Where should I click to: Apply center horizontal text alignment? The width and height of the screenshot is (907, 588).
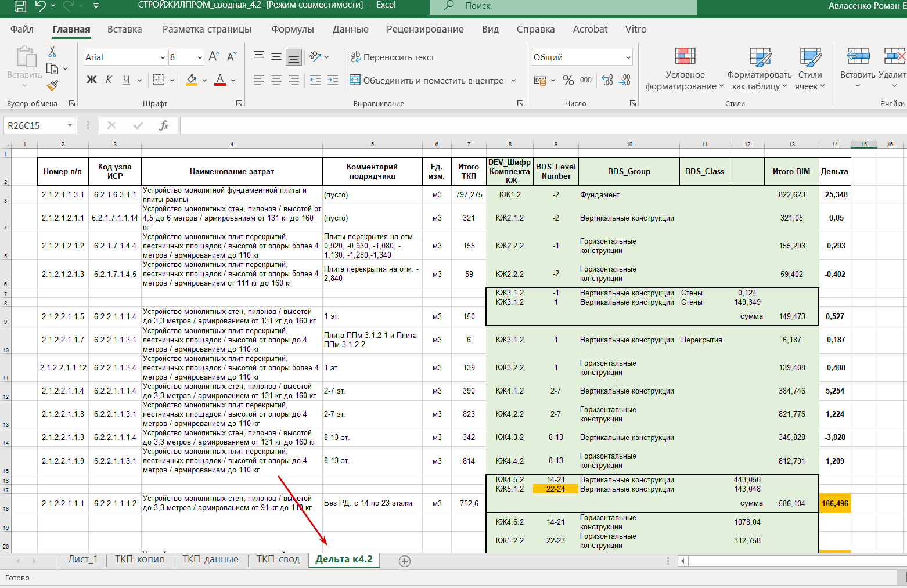[276, 80]
